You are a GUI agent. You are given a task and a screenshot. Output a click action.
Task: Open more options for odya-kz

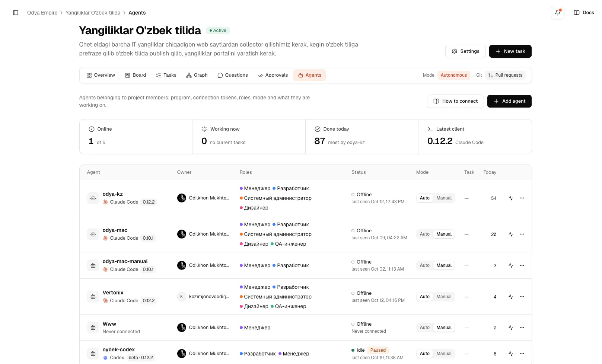click(522, 198)
